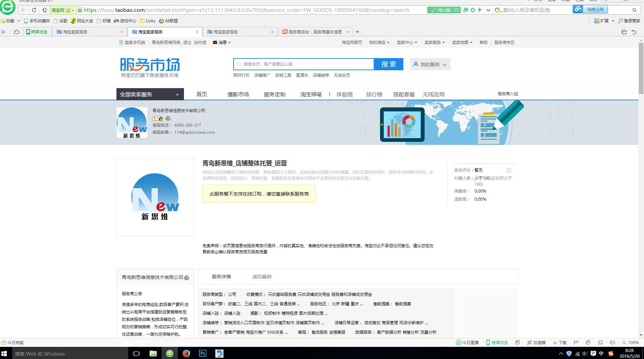Image resolution: width=644 pixels, height=359 pixels.
Task: Focus the service search input field
Action: point(303,64)
